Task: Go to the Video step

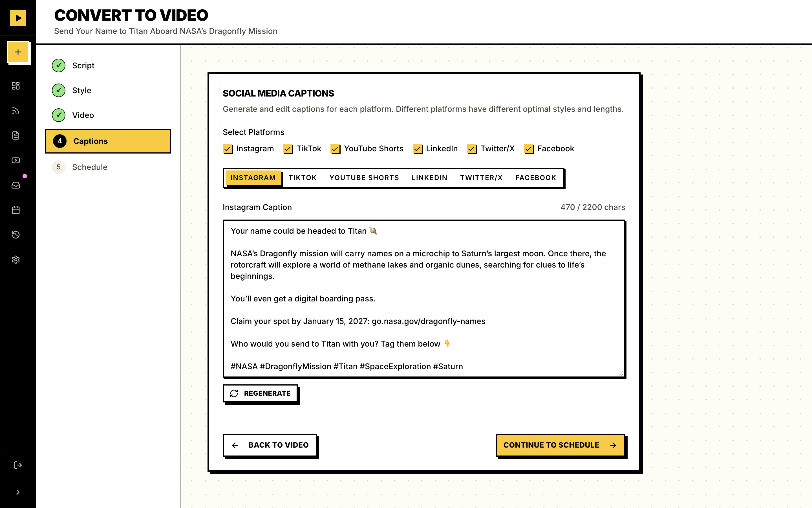Action: [x=108, y=115]
